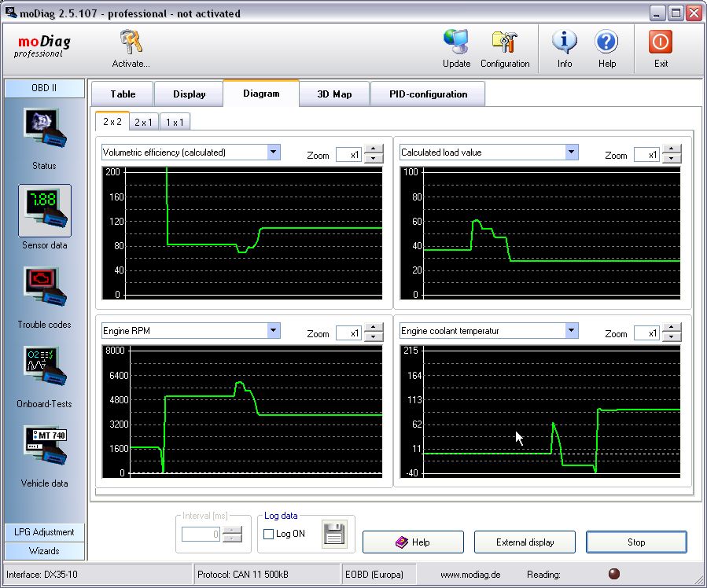Image resolution: width=707 pixels, height=588 pixels.
Task: Increase zoom on Engine coolant chart
Action: tap(672, 329)
